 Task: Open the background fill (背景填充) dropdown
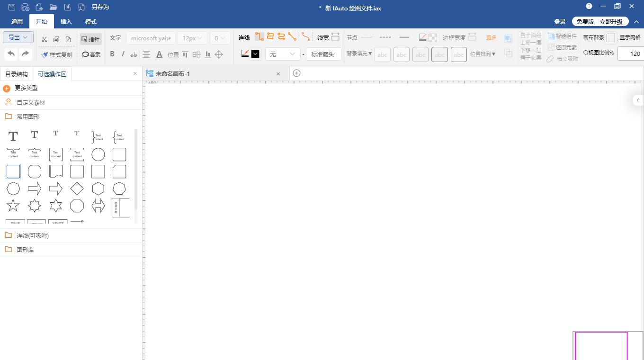(x=359, y=54)
